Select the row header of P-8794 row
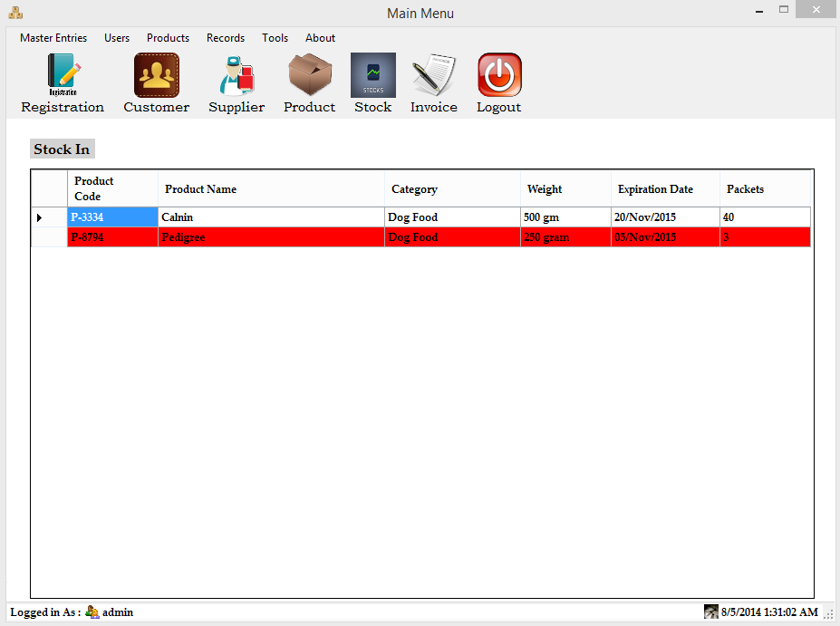840x626 pixels. [49, 236]
